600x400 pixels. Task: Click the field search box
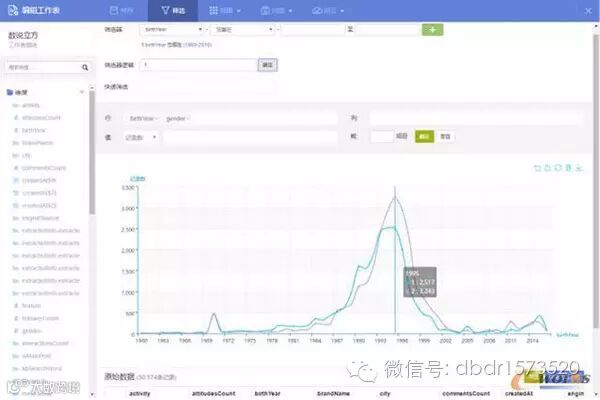point(43,67)
